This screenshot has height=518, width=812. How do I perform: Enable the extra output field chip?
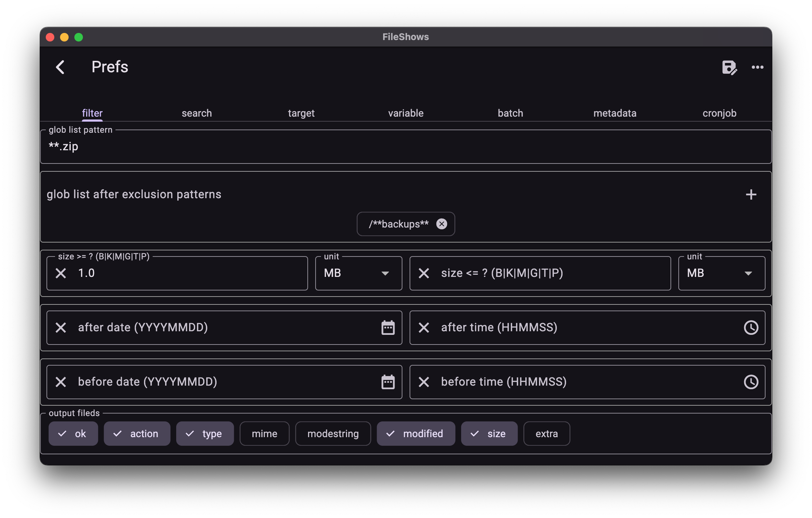point(546,434)
